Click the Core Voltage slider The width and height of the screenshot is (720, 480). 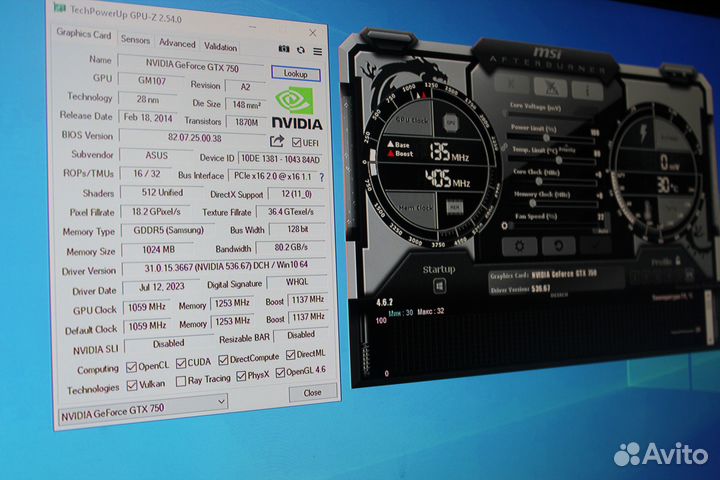point(552,116)
